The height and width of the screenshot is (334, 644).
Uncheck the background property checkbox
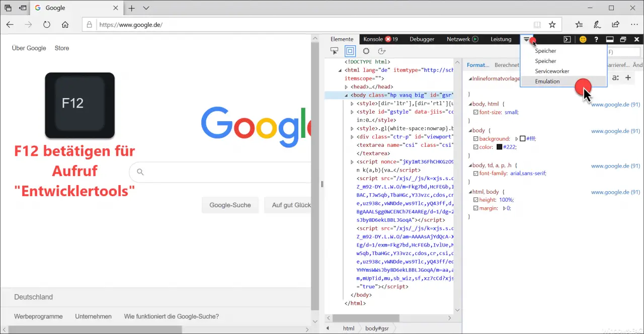(x=476, y=139)
